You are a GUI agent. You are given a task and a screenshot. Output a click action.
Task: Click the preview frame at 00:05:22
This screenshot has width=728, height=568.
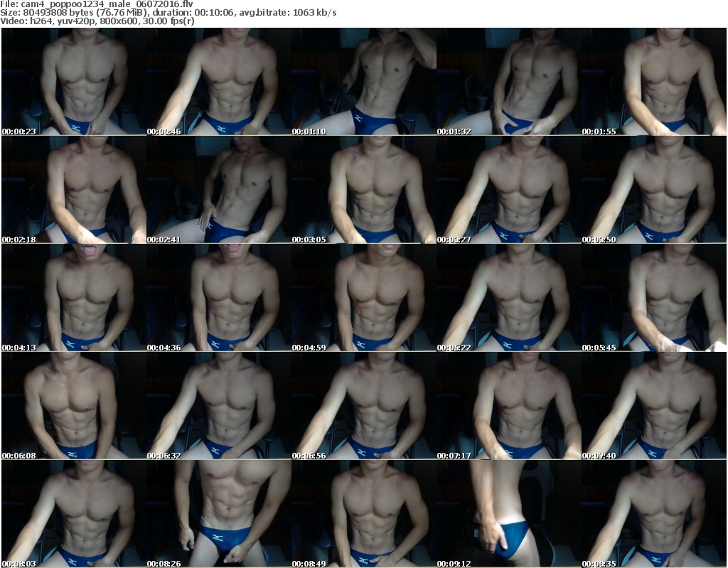[x=509, y=298]
